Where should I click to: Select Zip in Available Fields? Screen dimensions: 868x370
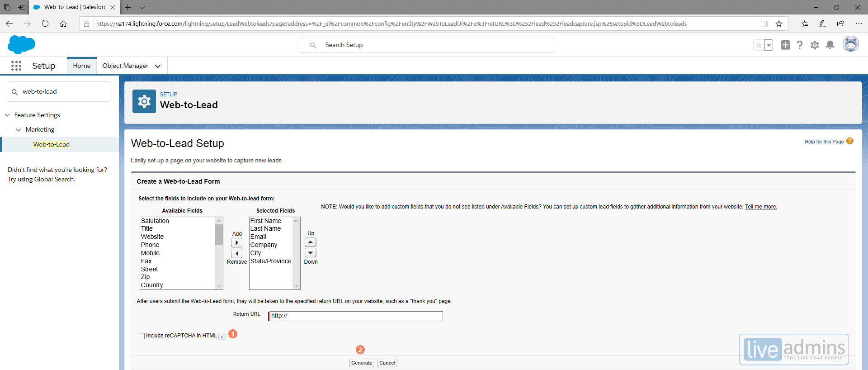point(146,277)
